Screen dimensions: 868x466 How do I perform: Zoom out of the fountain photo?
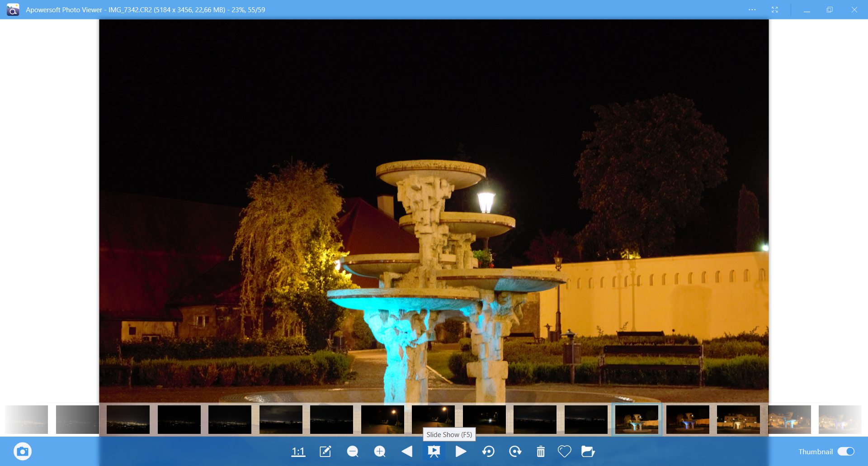353,451
